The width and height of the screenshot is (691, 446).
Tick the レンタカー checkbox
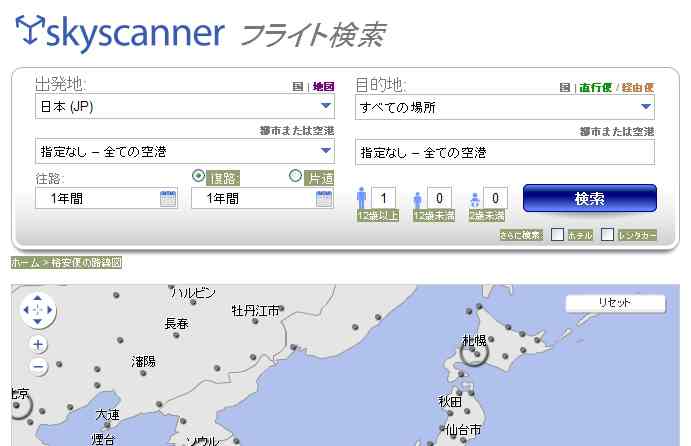(607, 235)
